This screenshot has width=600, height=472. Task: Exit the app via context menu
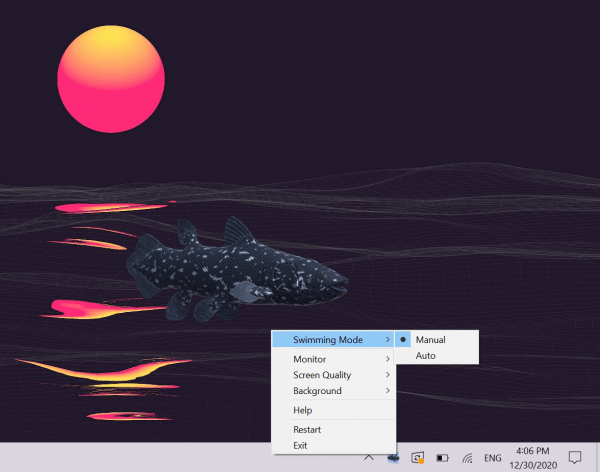(x=333, y=446)
